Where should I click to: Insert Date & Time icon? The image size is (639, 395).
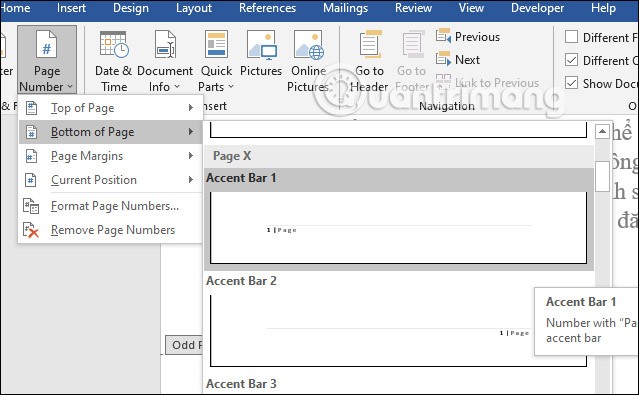click(x=114, y=44)
